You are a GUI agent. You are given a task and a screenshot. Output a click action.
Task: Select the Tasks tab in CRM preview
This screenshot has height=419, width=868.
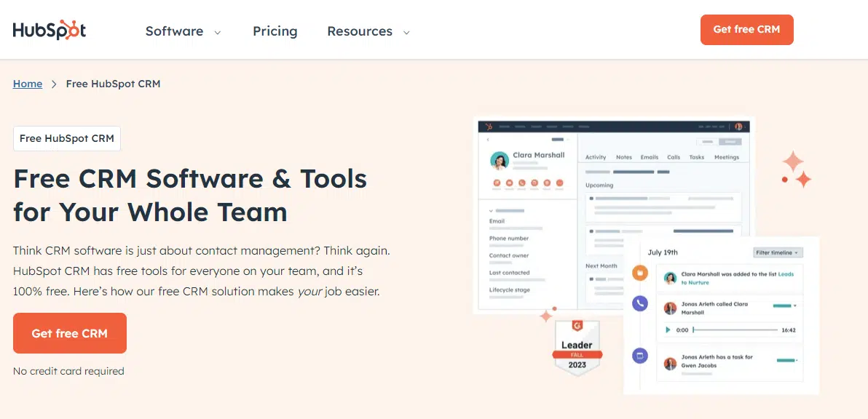(x=696, y=157)
